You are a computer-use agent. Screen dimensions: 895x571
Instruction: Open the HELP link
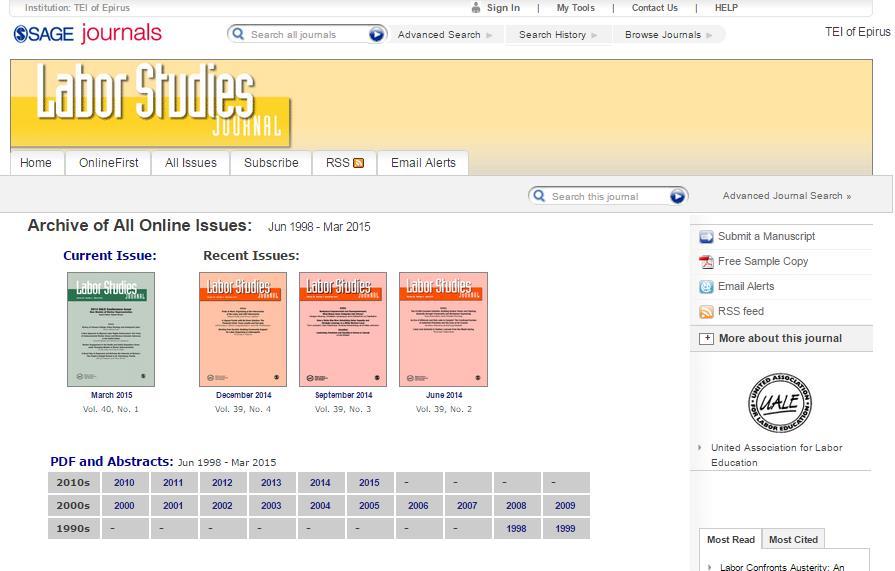(x=726, y=7)
